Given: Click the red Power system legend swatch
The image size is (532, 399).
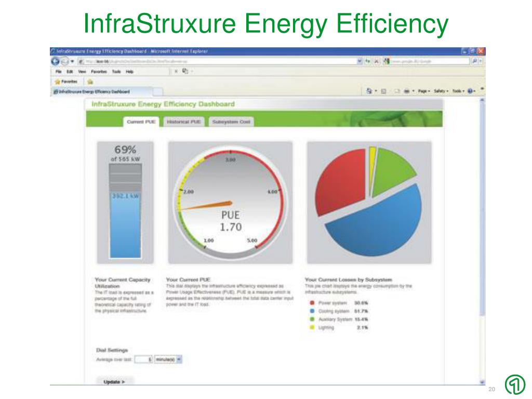Looking at the screenshot, I should 312,303.
